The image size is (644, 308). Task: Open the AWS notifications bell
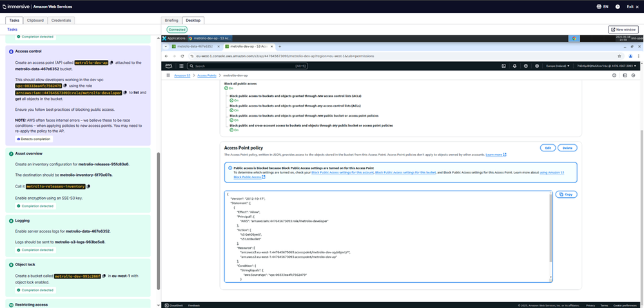click(514, 66)
